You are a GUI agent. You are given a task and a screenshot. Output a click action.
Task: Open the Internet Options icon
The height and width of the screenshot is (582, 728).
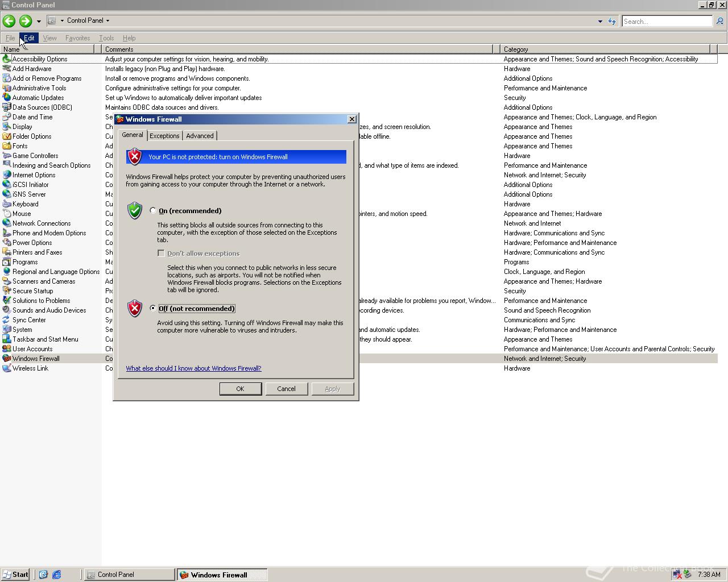[x=7, y=175]
